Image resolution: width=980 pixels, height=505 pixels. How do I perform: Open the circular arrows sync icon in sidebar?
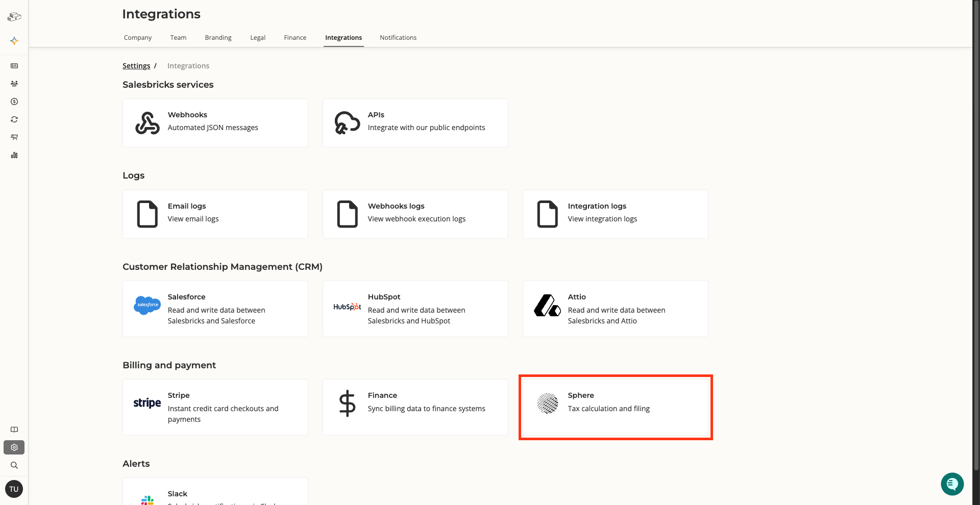pyautogui.click(x=14, y=119)
